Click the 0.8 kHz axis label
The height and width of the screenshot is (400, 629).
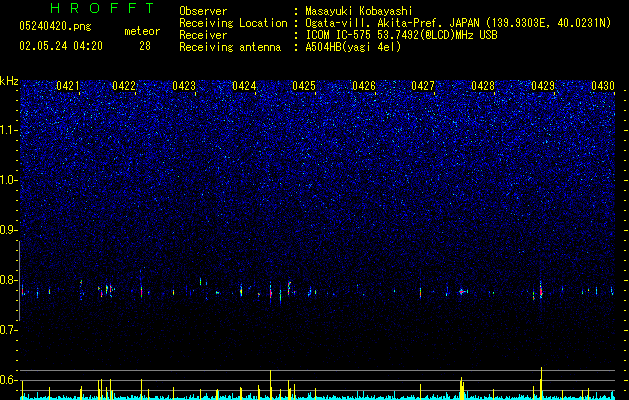coord(9,280)
